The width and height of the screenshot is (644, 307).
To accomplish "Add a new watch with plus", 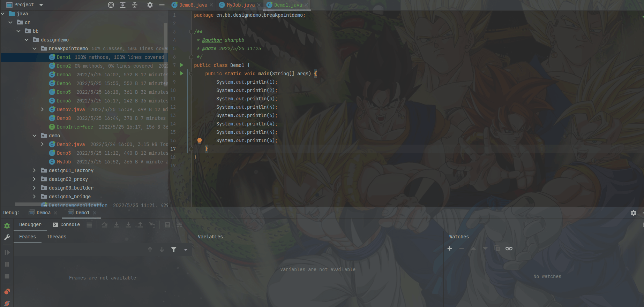I will tap(450, 248).
